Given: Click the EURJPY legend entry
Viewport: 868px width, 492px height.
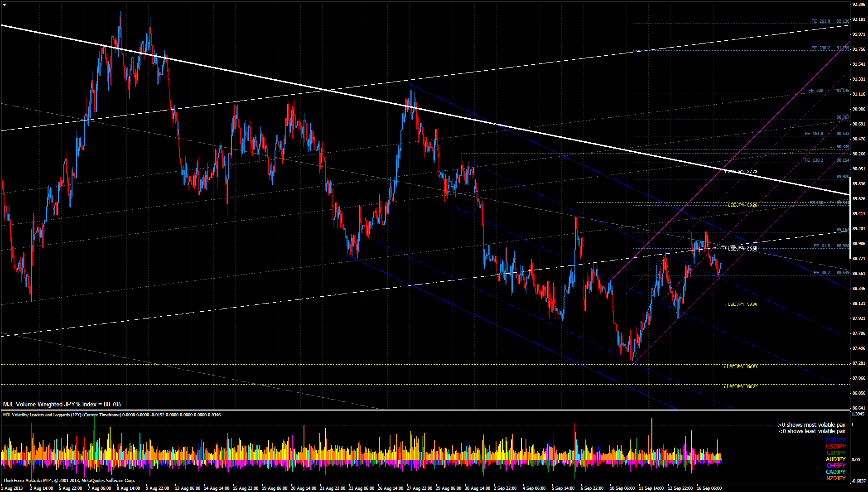Looking at the screenshot, I should tap(835, 440).
